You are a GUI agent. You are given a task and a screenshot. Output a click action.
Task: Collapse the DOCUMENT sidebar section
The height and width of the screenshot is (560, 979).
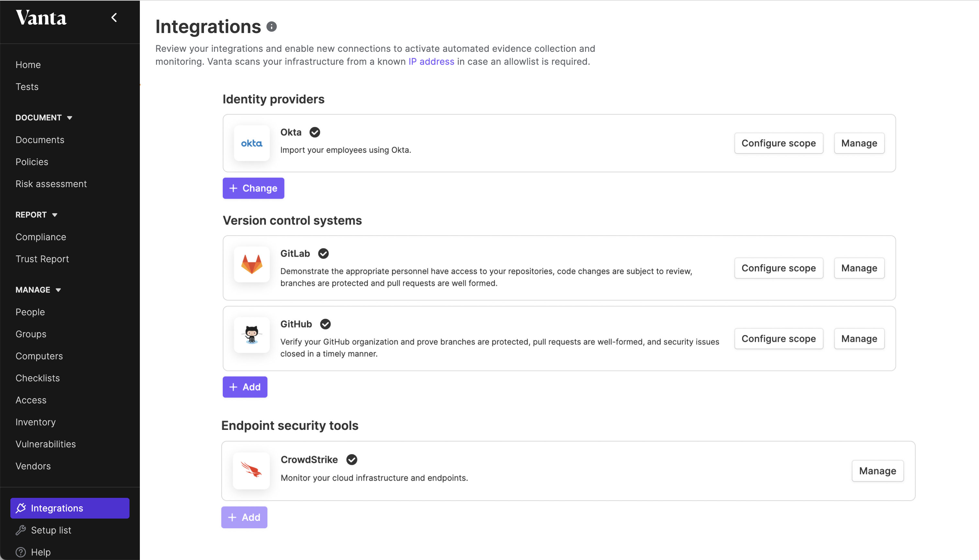pos(70,118)
